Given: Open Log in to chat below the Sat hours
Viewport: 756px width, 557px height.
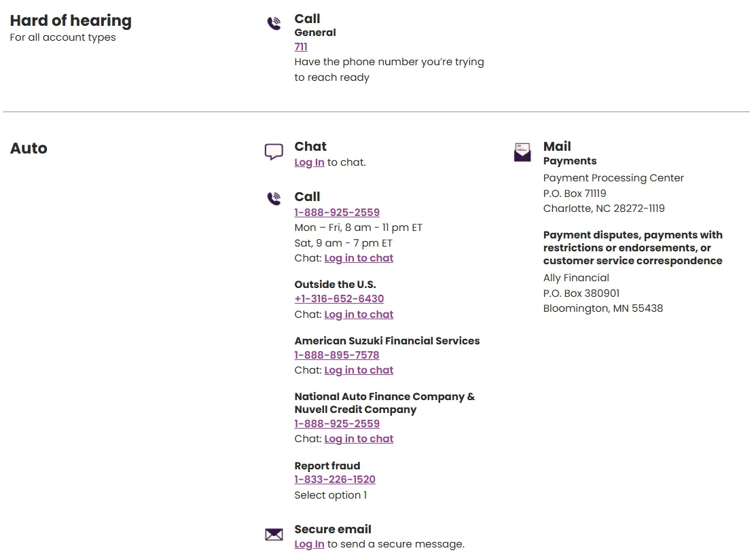Looking at the screenshot, I should coord(359,258).
